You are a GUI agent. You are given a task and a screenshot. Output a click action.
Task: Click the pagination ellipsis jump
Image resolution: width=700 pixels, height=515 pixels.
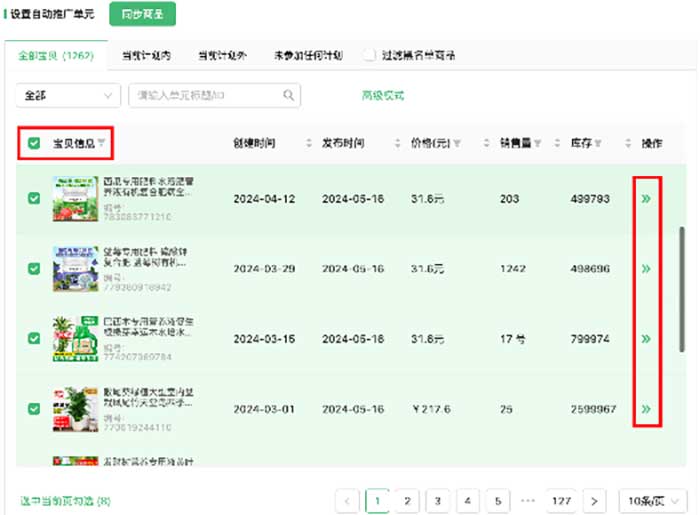point(528,501)
